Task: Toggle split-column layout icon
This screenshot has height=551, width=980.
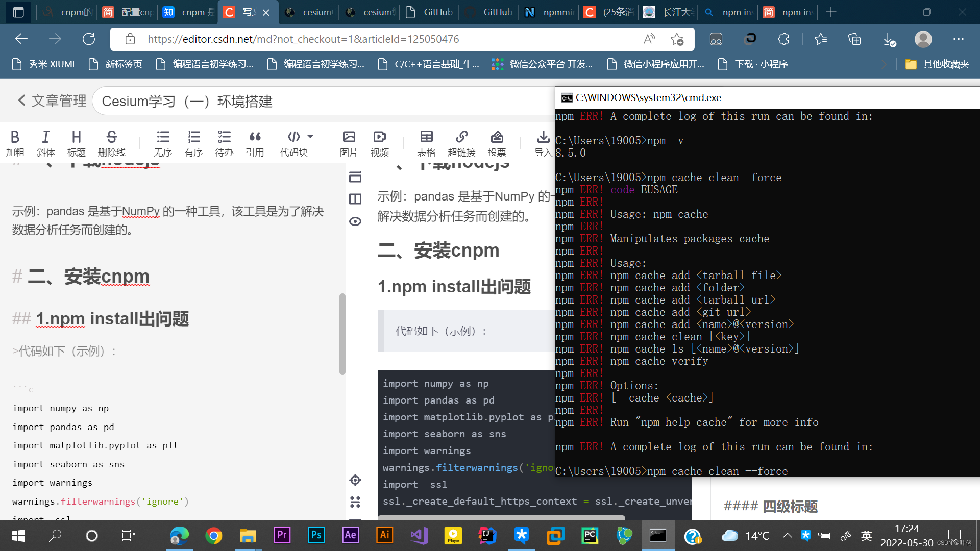Action: (x=355, y=199)
